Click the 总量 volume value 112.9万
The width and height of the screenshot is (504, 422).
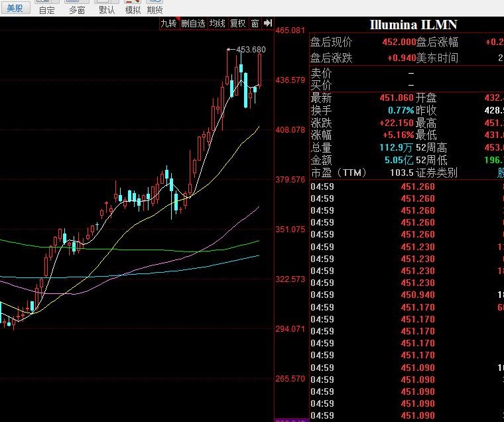(x=396, y=148)
